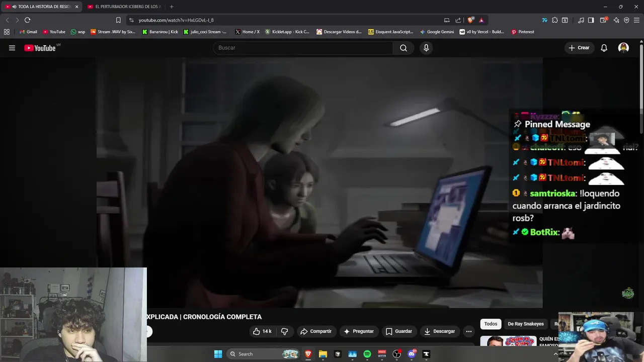The width and height of the screenshot is (644, 362).
Task: Download the video with Descargar
Action: click(x=439, y=331)
